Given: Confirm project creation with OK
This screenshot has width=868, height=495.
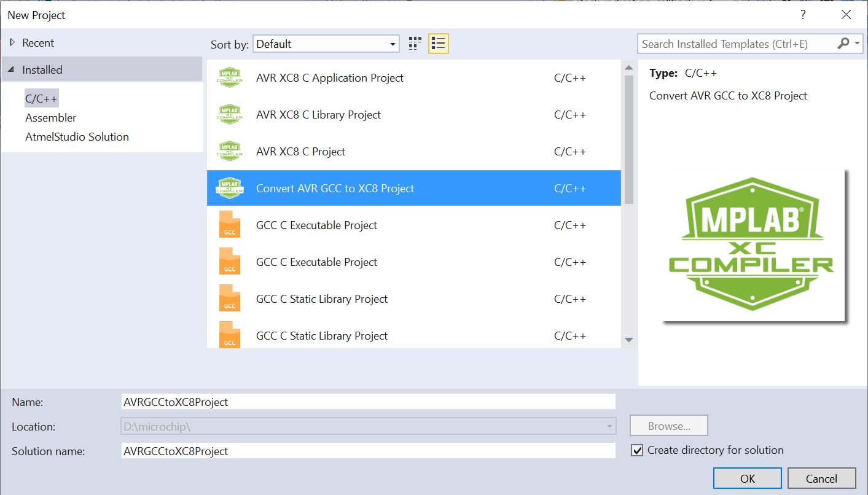Looking at the screenshot, I should 747,478.
